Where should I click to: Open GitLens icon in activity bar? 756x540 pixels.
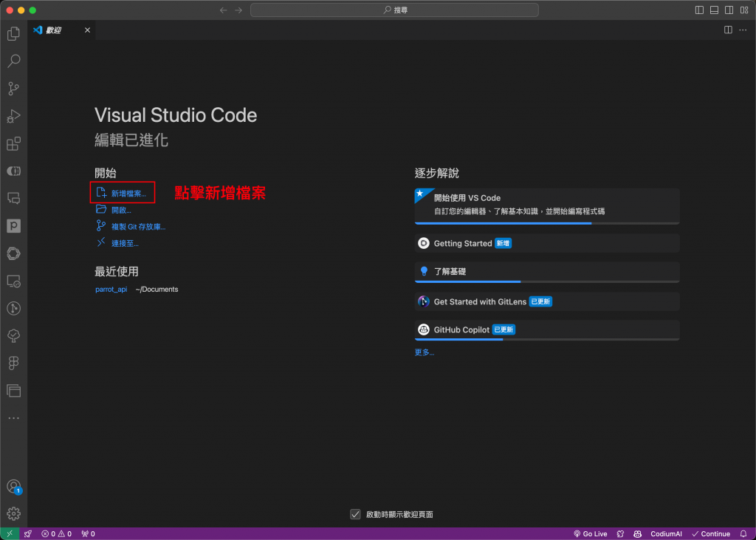(13, 308)
